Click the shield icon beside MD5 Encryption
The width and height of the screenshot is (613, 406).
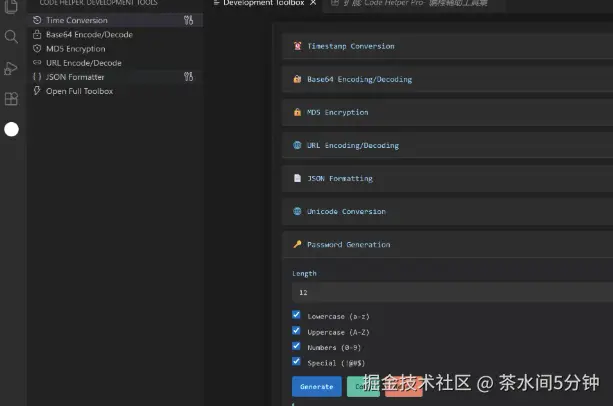(x=37, y=48)
